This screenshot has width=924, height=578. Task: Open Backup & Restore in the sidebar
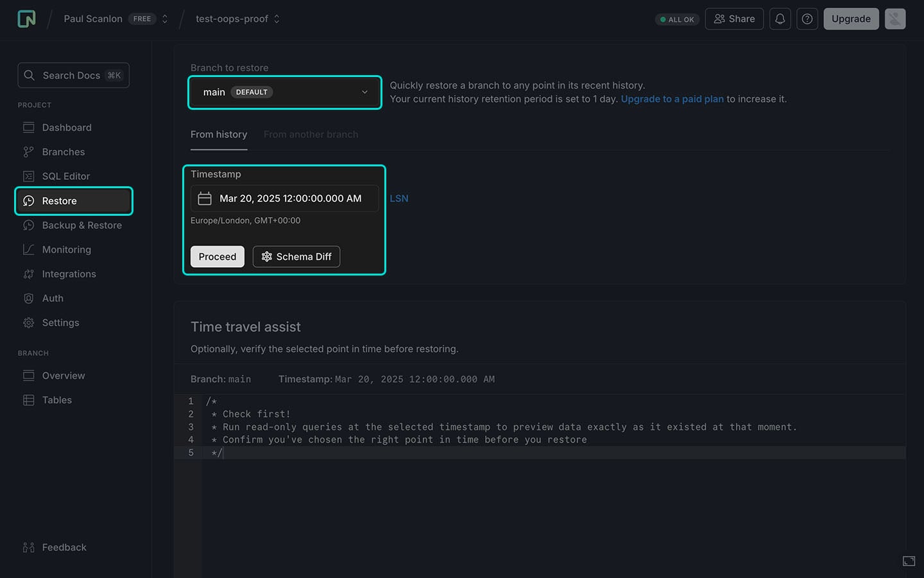pyautogui.click(x=82, y=225)
